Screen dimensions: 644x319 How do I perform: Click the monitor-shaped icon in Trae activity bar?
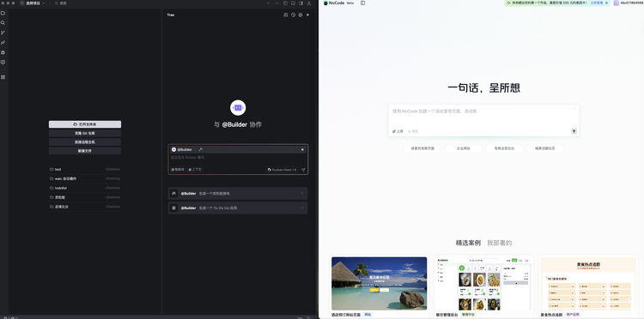point(3,63)
